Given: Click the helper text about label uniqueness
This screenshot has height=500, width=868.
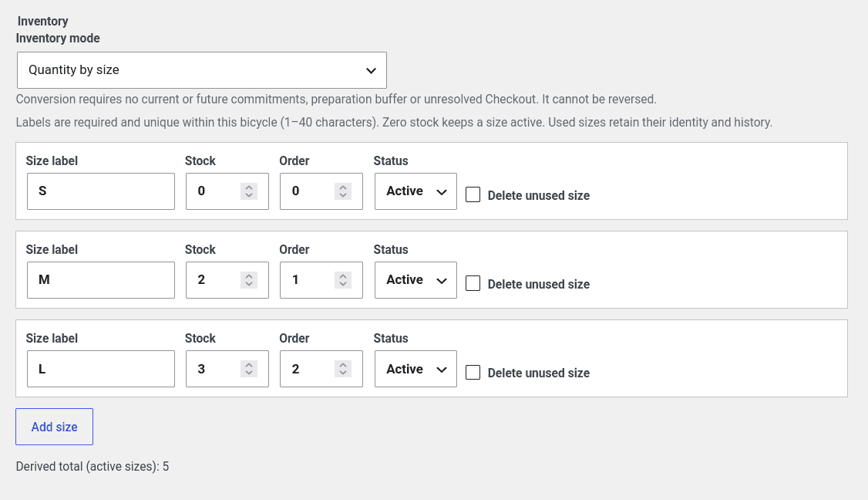Looking at the screenshot, I should pyautogui.click(x=394, y=123).
